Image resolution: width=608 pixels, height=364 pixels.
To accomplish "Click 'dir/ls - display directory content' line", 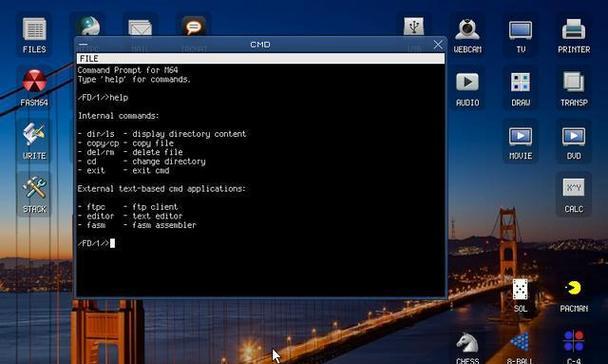I will [x=162, y=134].
